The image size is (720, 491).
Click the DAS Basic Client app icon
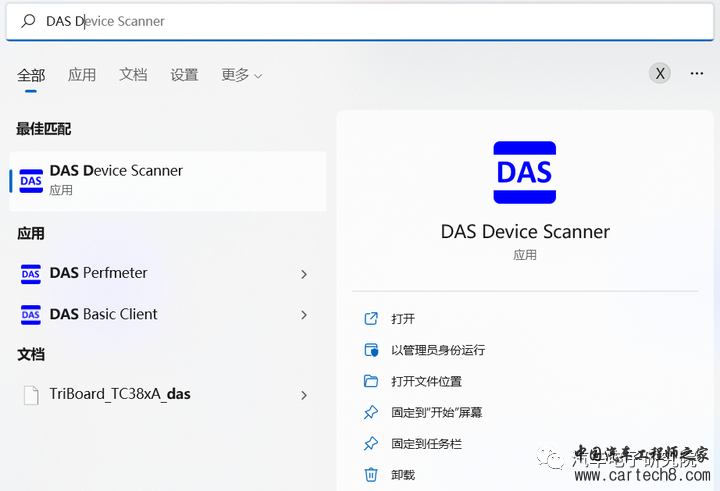pos(31,315)
